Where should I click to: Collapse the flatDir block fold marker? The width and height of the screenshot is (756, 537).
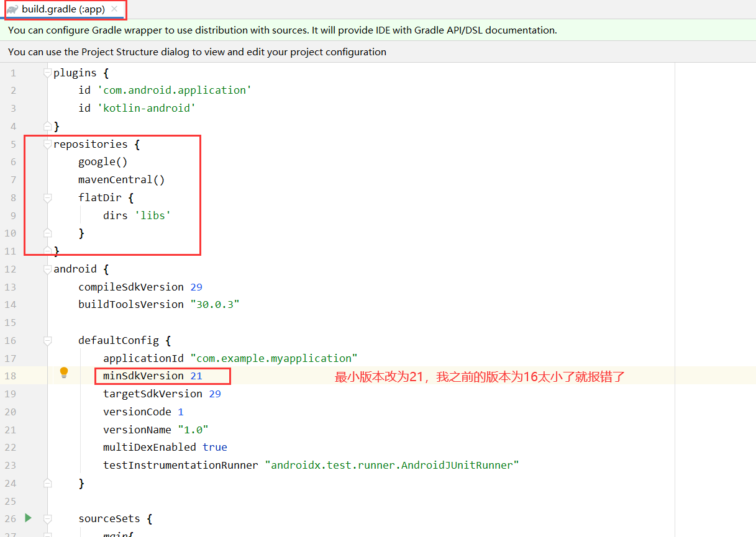(x=47, y=197)
